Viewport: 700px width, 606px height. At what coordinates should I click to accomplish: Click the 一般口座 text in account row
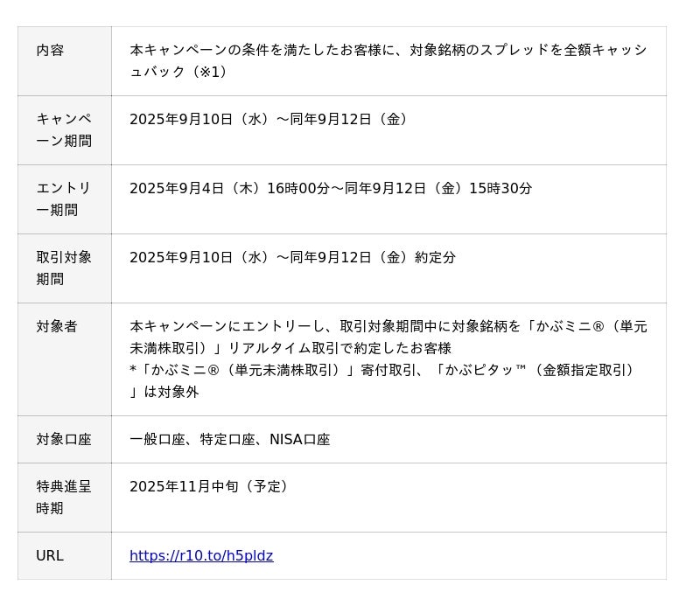click(157, 440)
